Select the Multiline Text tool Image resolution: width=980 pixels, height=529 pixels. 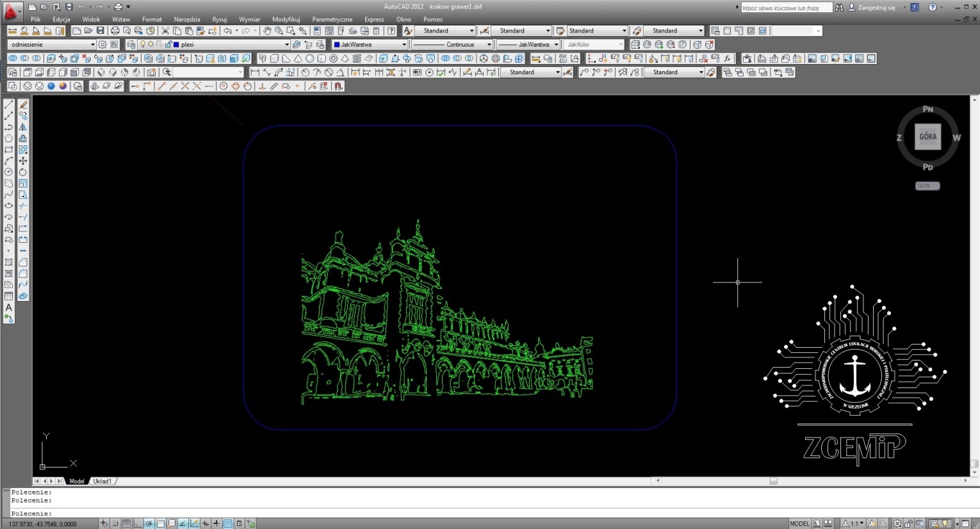pos(9,307)
